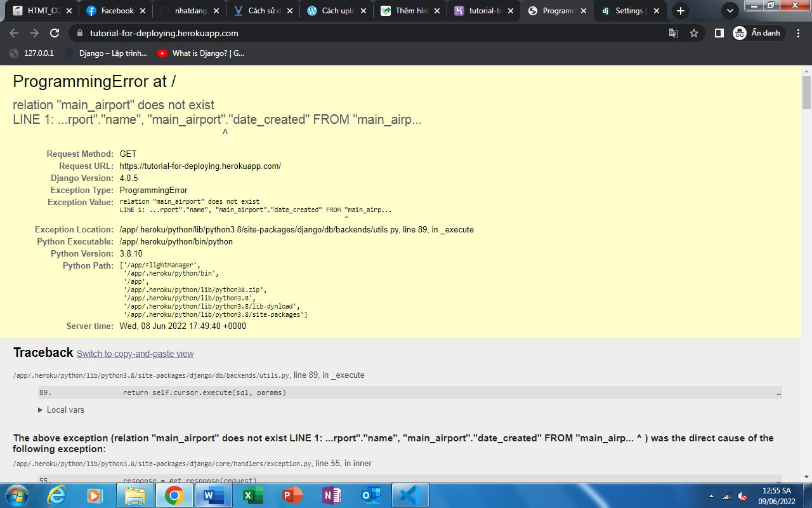The height and width of the screenshot is (508, 812).
Task: Open Outlook from taskbar
Action: tap(371, 495)
